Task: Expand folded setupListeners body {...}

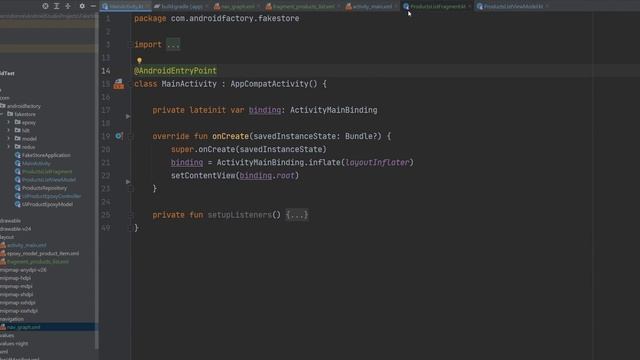Action: point(297,215)
